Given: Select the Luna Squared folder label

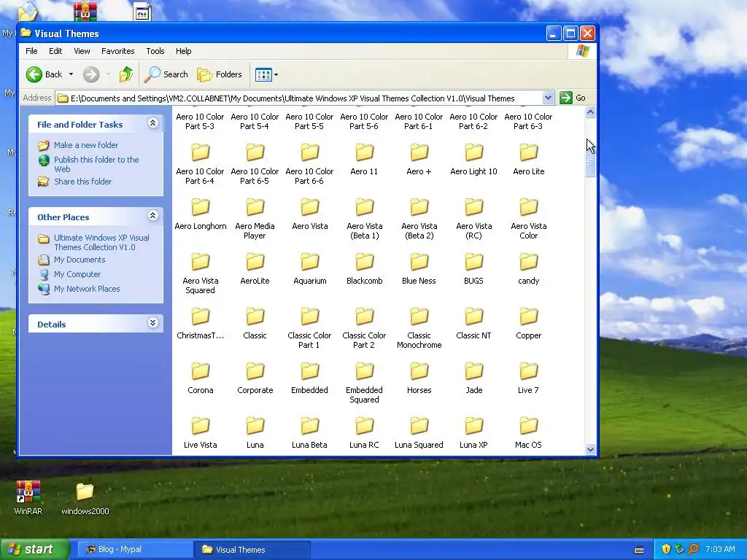Looking at the screenshot, I should point(419,445).
